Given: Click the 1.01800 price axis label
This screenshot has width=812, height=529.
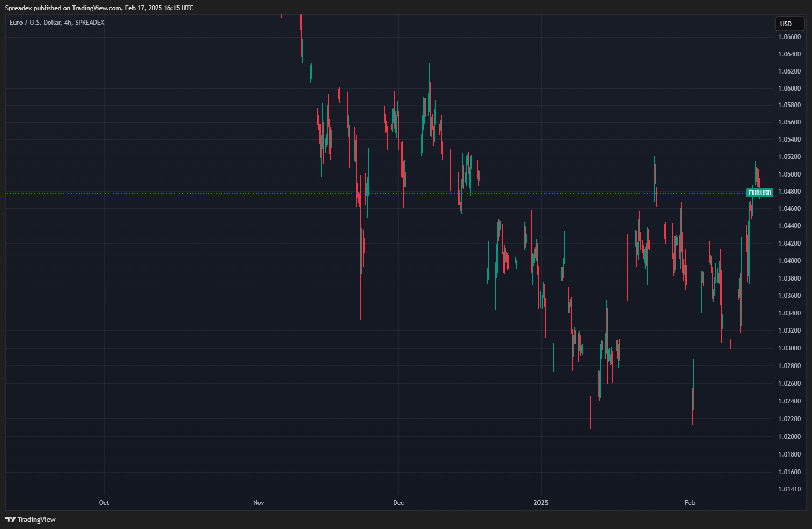Looking at the screenshot, I should tap(789, 454).
